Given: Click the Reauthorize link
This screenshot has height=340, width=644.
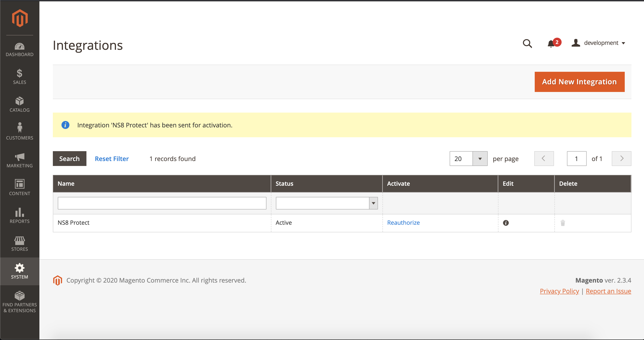Looking at the screenshot, I should tap(403, 222).
